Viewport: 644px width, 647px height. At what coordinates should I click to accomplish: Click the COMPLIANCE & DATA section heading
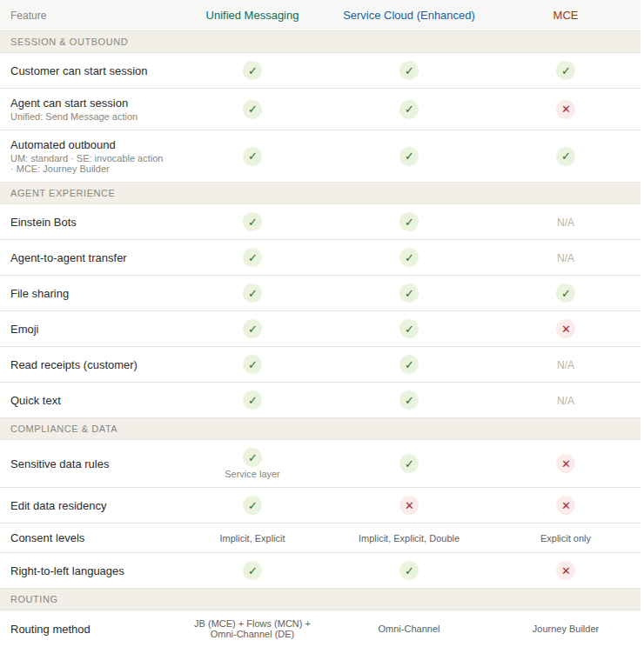pyautogui.click(x=64, y=429)
